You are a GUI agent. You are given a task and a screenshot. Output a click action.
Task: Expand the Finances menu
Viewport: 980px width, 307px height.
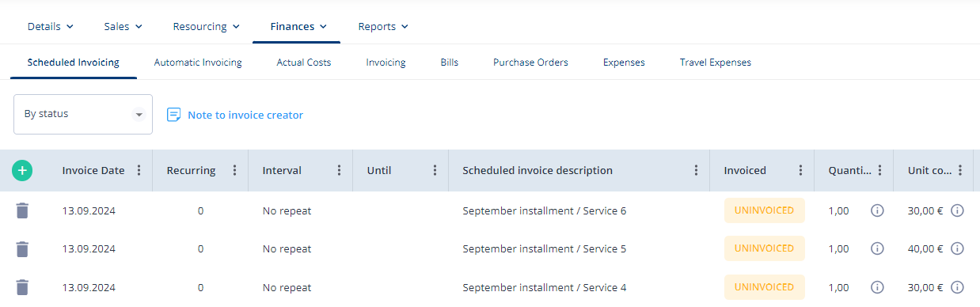point(298,26)
